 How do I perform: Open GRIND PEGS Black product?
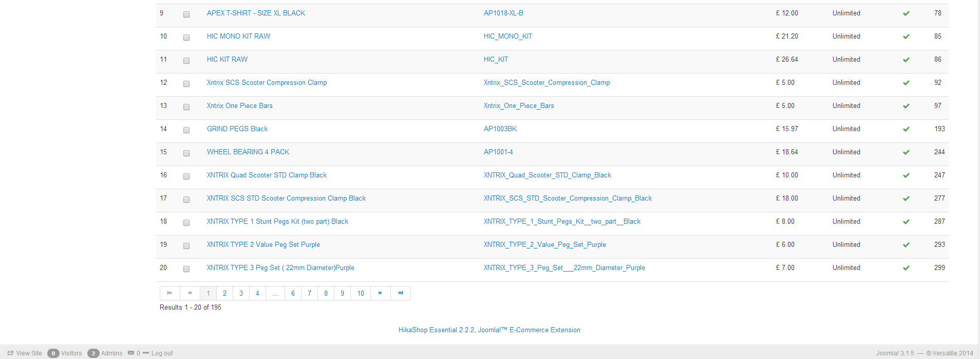237,129
